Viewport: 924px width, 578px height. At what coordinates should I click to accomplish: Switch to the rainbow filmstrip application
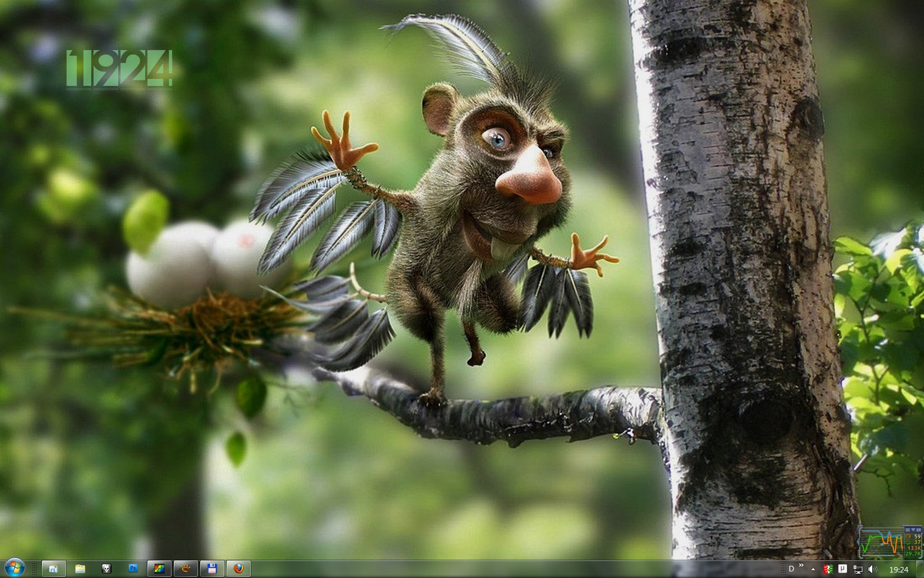(159, 569)
